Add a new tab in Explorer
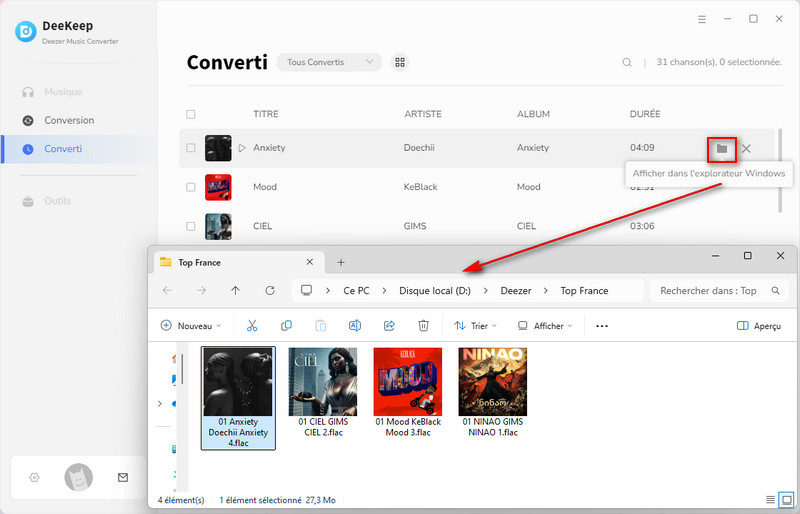The image size is (800, 514). [x=341, y=262]
